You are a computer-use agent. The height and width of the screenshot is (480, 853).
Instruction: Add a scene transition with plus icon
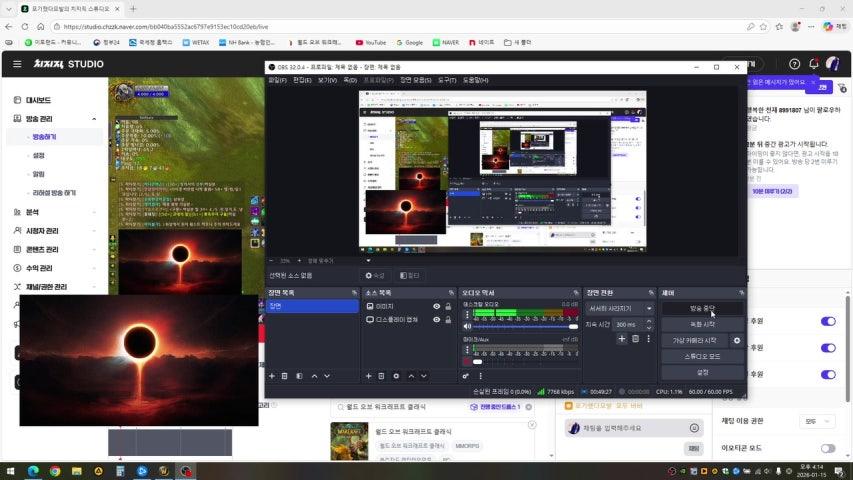pos(621,340)
